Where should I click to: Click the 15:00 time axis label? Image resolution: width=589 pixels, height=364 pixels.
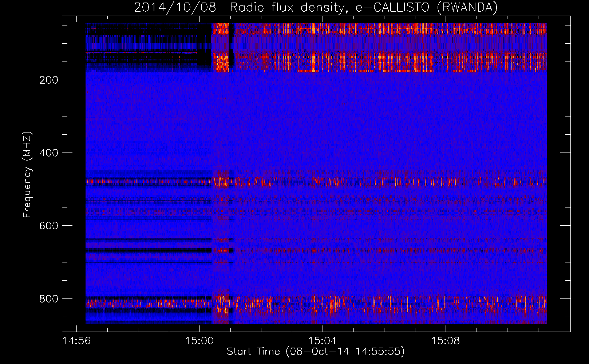199,341
